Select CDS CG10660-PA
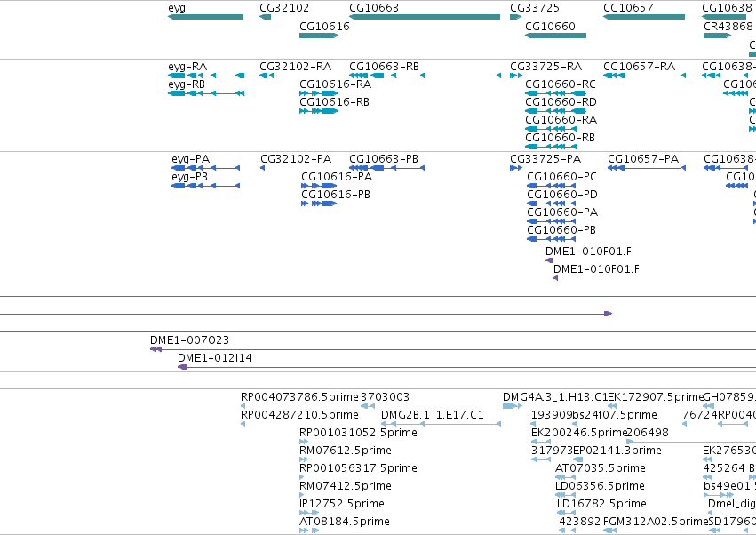The height and width of the screenshot is (535, 756). coord(551,221)
